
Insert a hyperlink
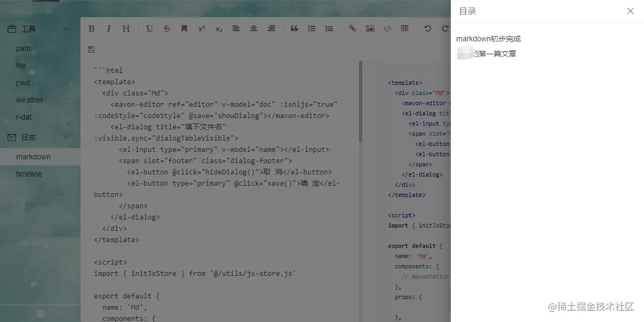[x=352, y=28]
